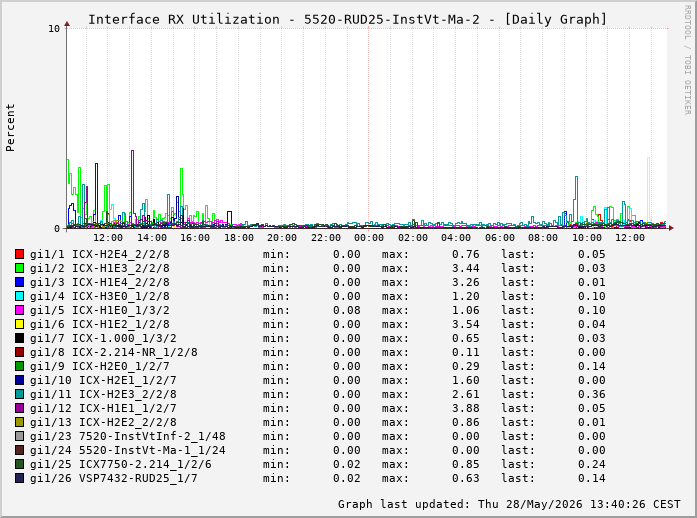
Task: Click the Percent y-axis label
Action: [10, 128]
